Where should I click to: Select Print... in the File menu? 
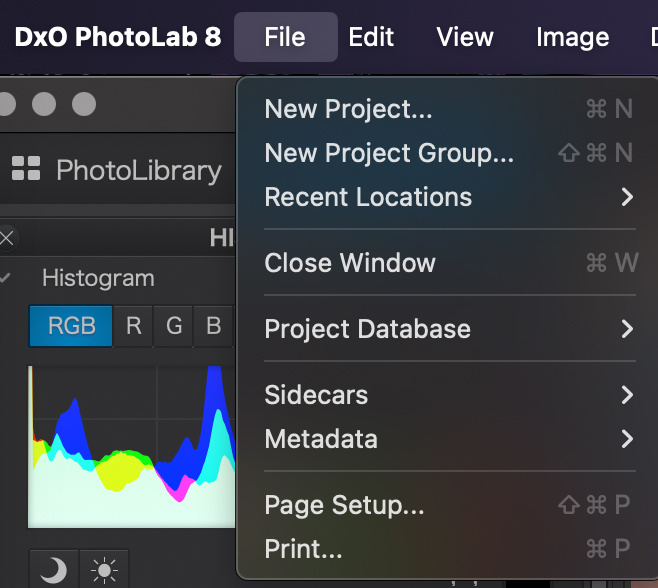tap(449, 549)
